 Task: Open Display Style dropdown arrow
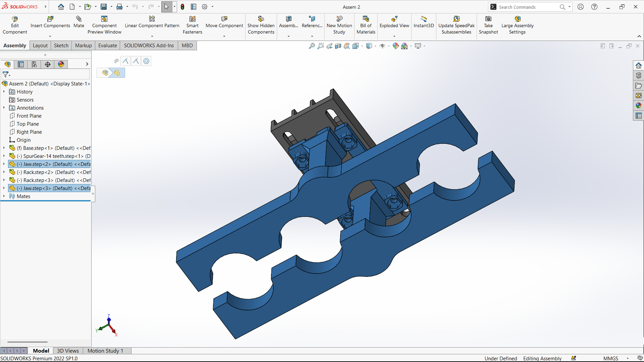pyautogui.click(x=375, y=46)
